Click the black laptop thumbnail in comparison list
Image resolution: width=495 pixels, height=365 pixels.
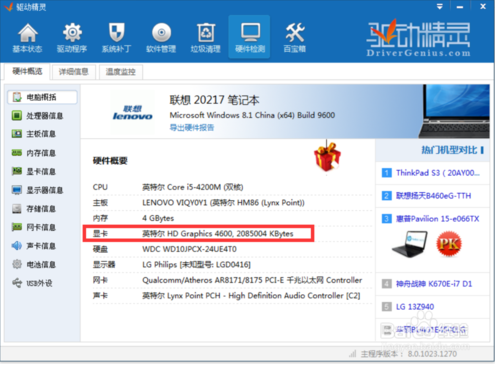point(410,244)
